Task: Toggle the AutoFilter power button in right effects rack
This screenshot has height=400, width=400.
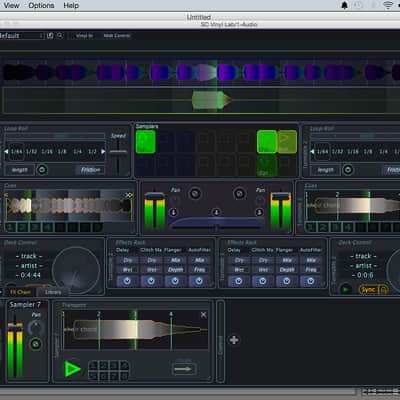Action: point(310,281)
